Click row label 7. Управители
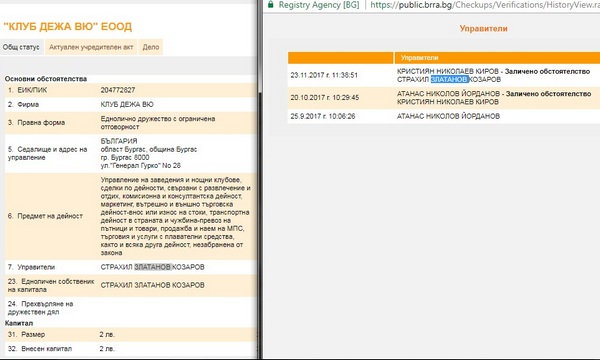The image size is (600, 360). (31, 267)
